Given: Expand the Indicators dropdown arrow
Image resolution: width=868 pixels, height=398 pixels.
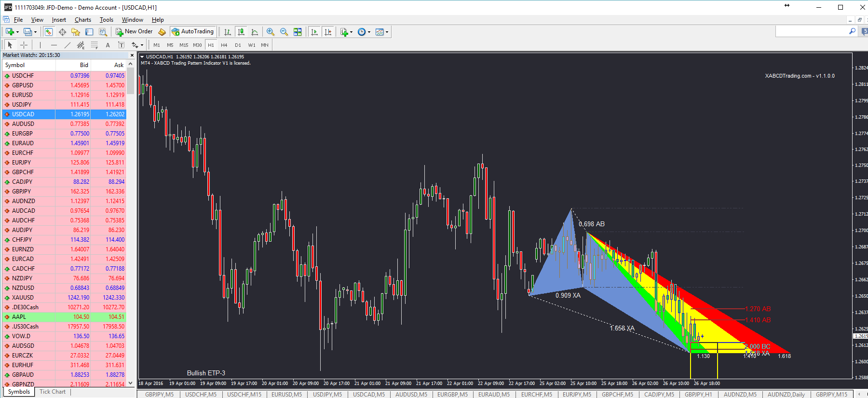Looking at the screenshot, I should [351, 32].
